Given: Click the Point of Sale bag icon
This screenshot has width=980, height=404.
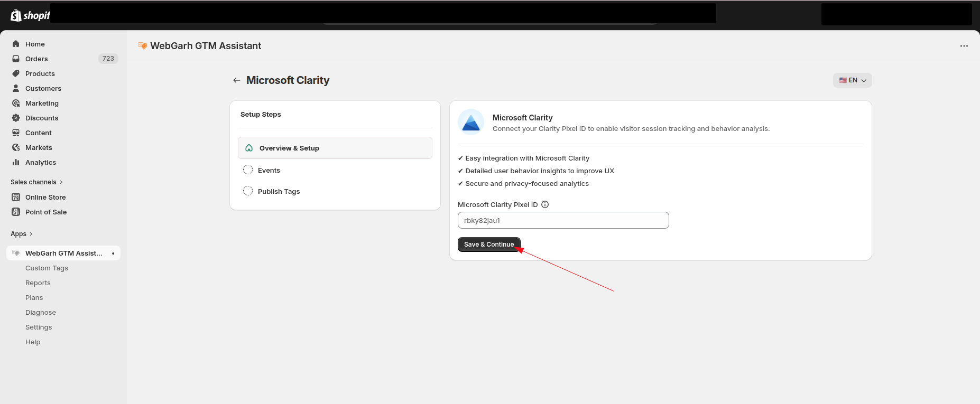Looking at the screenshot, I should tap(16, 212).
